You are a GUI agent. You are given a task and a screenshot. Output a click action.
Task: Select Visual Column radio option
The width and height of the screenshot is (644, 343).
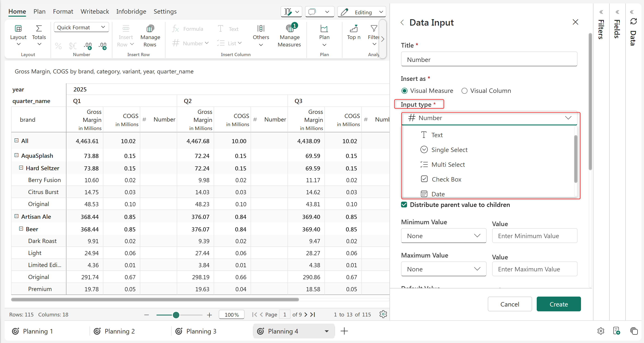(464, 91)
